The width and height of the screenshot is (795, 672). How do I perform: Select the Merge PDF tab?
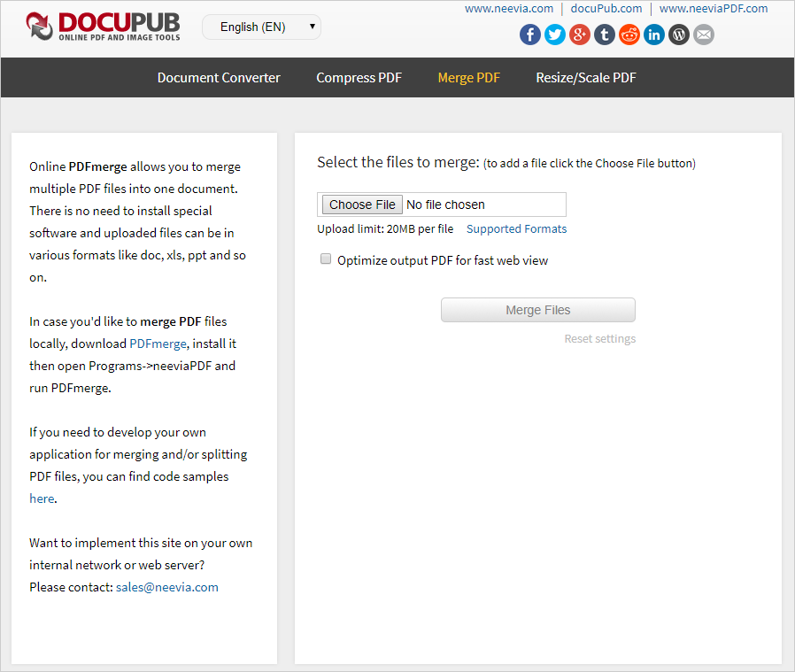469,78
